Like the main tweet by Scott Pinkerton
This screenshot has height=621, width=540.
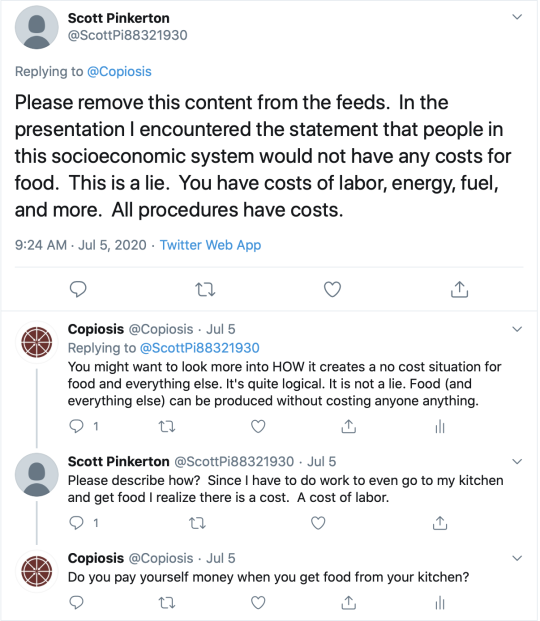coord(332,290)
